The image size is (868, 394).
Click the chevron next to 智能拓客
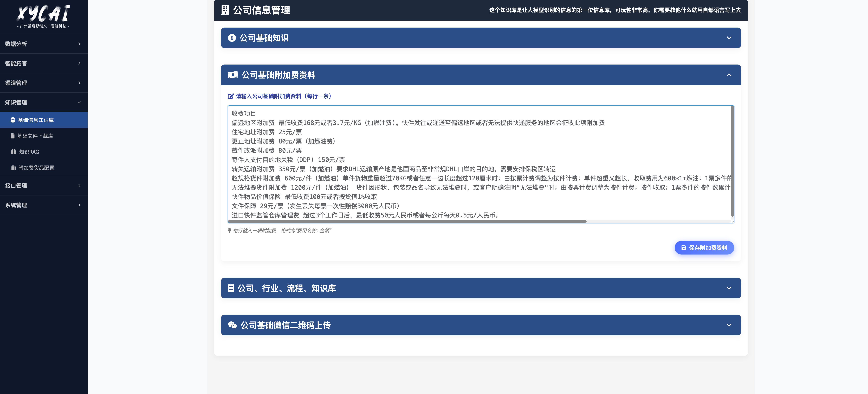pyautogui.click(x=80, y=63)
